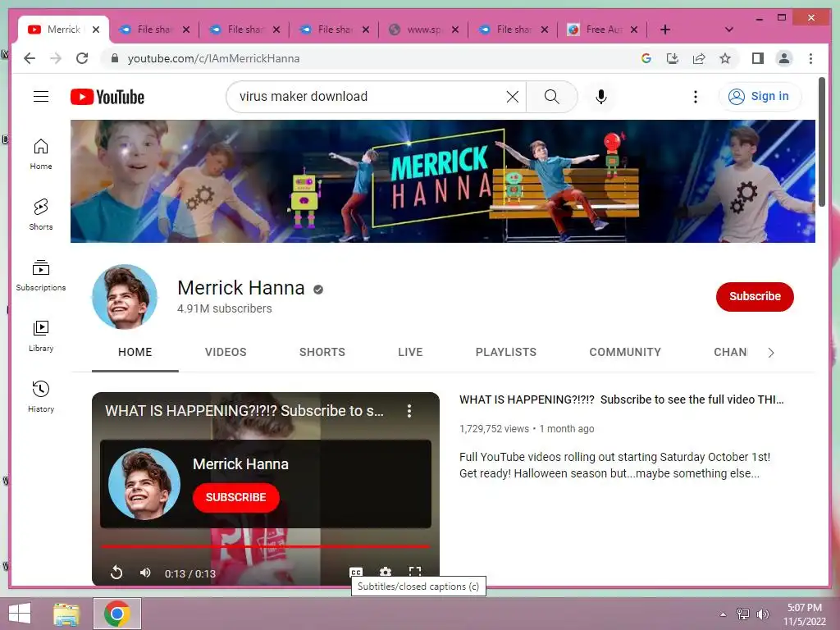
Task: Close the Merrick YouTube browser tab
Action: (x=96, y=30)
